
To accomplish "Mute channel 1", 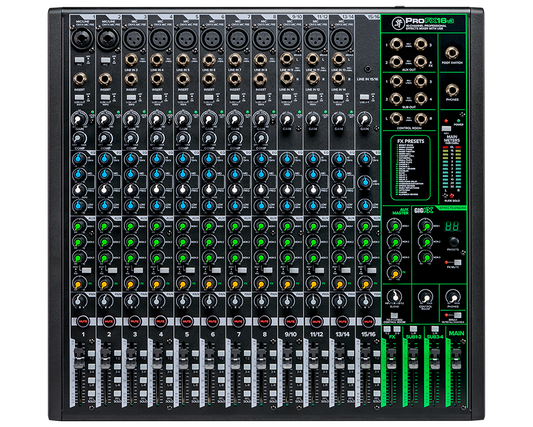I will (83, 321).
